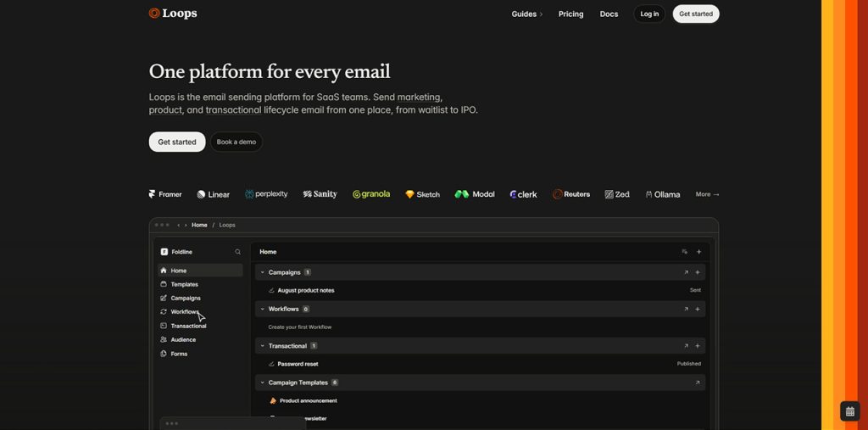868x430 pixels.
Task: Click the plus icon in the Home header
Action: [x=698, y=252]
